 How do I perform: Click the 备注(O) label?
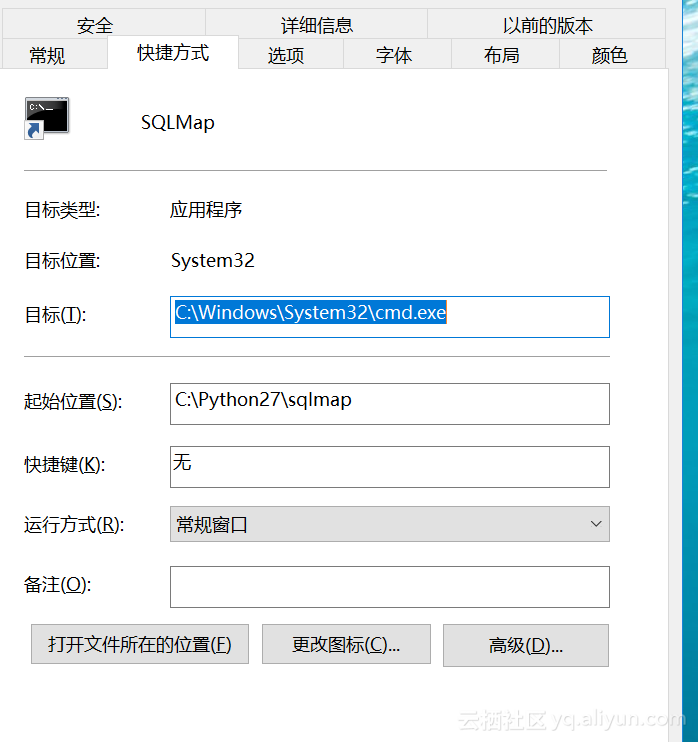point(58,585)
